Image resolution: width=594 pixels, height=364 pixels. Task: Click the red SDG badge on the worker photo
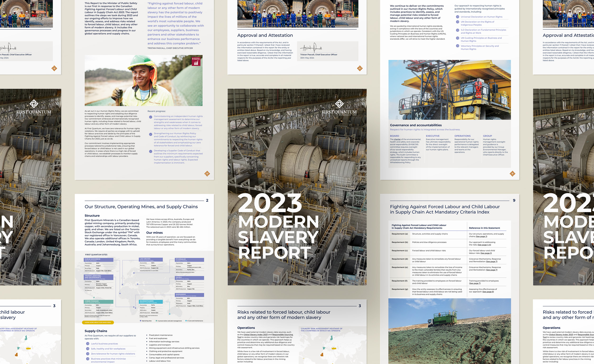point(196,61)
